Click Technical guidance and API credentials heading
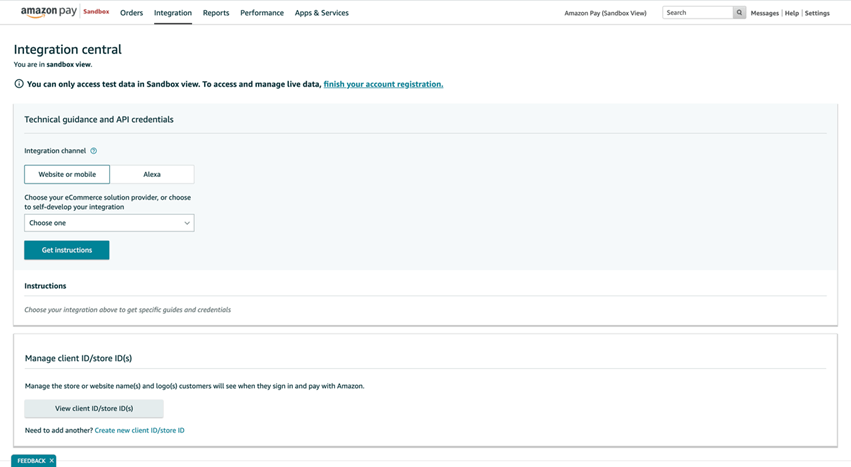Image resolution: width=851 pixels, height=467 pixels. (x=99, y=119)
